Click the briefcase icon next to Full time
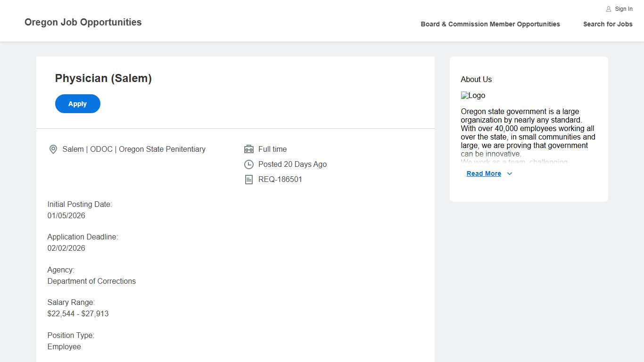 [249, 149]
